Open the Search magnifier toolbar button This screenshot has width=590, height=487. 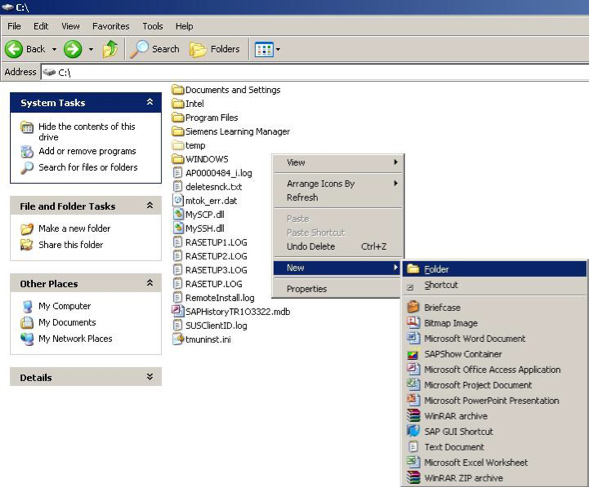[x=155, y=49]
